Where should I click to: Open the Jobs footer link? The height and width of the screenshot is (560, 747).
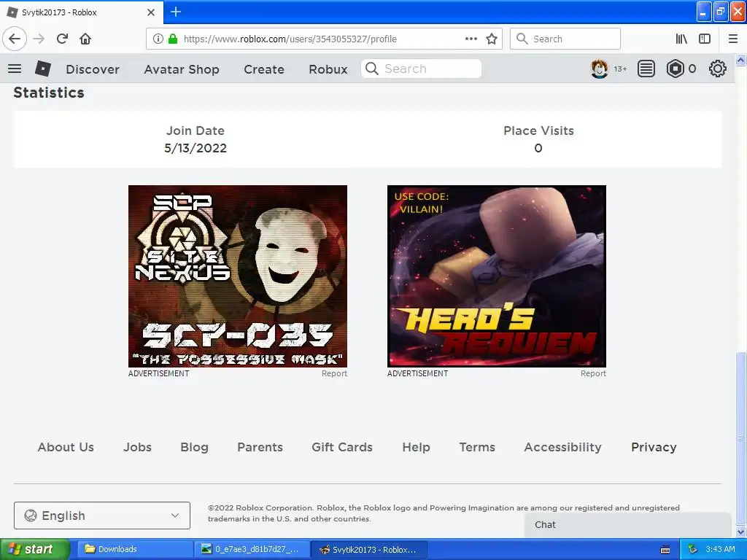click(137, 447)
